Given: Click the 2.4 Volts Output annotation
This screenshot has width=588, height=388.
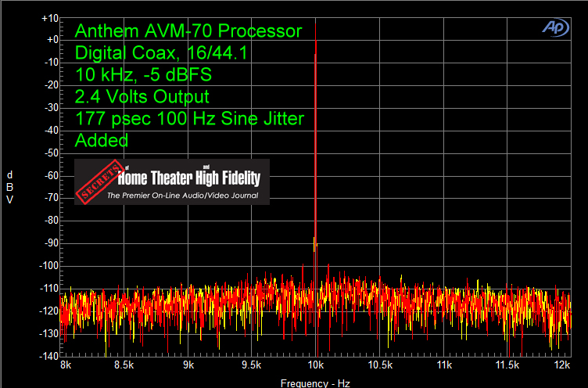Looking at the screenshot, I should pos(142,98).
